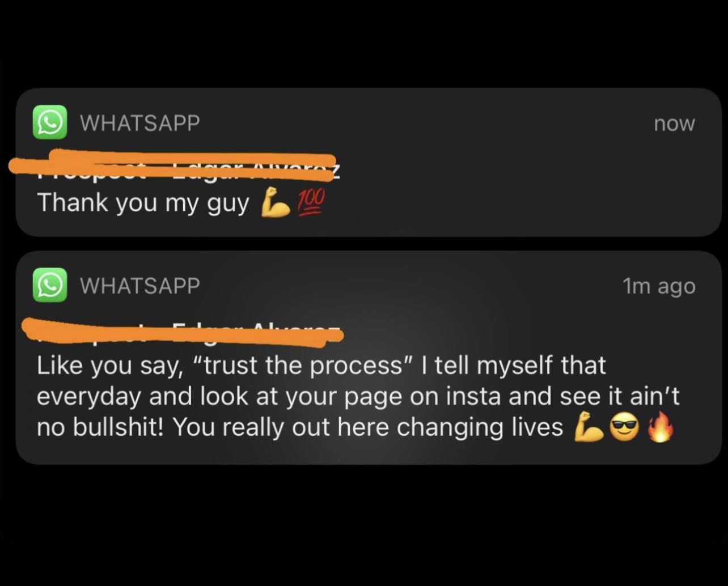Click the "now" timestamp
Screen dimensions: 728x586
tap(674, 124)
